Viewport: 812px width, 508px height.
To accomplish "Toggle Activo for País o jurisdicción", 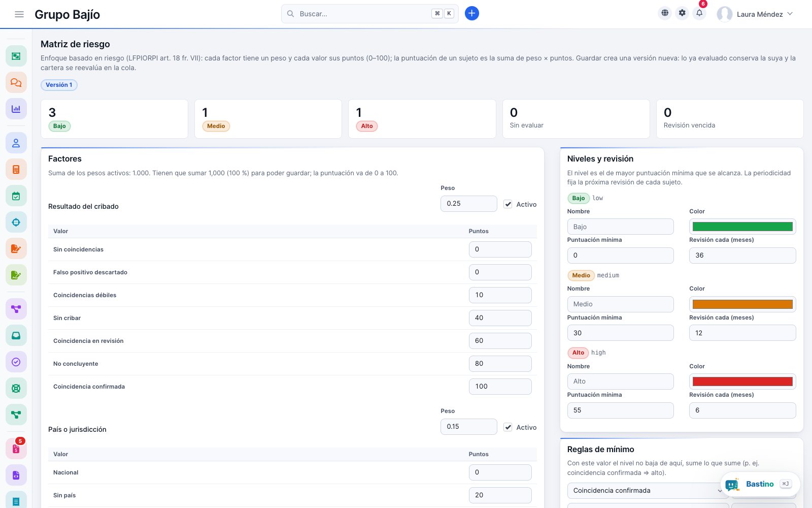I will point(507,427).
